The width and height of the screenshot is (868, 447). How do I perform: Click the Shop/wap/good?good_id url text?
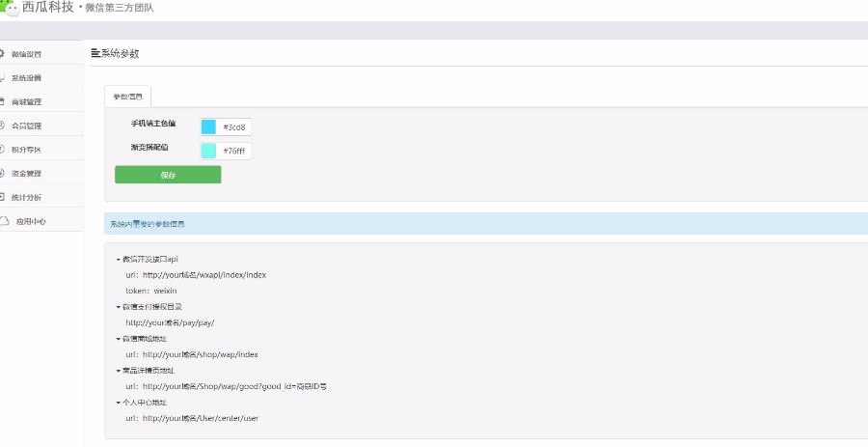point(226,386)
